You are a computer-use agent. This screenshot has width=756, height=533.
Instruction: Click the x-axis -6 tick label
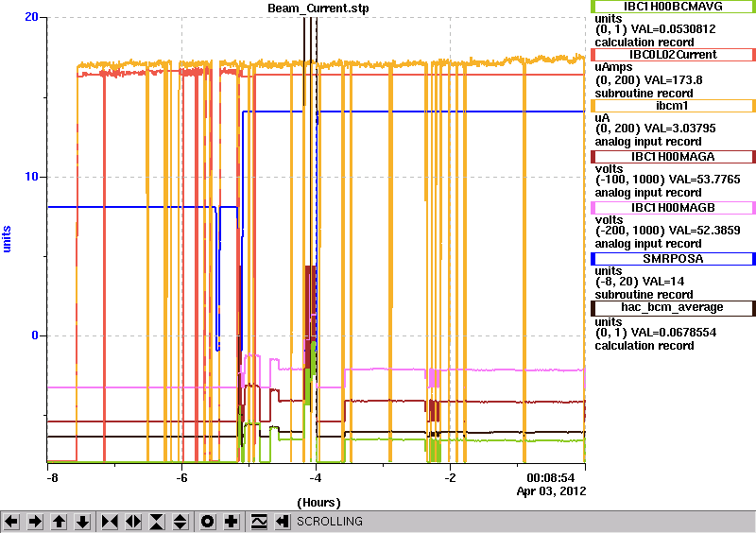(181, 478)
